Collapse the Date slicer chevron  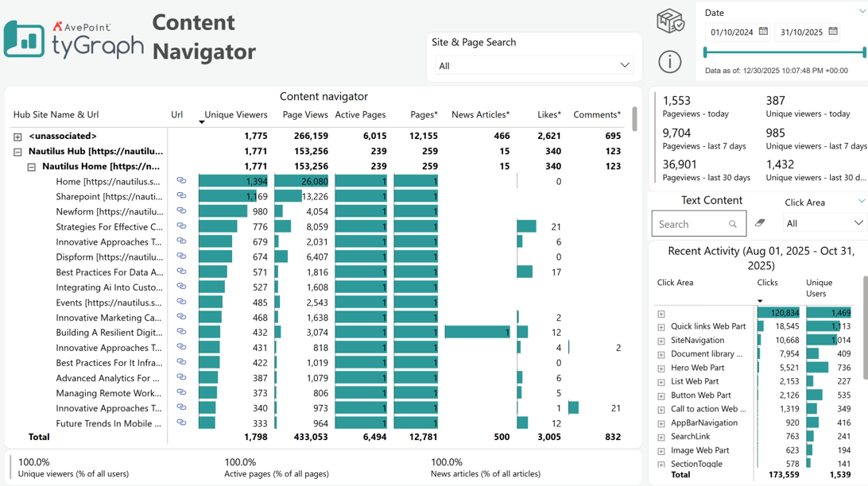tap(862, 11)
